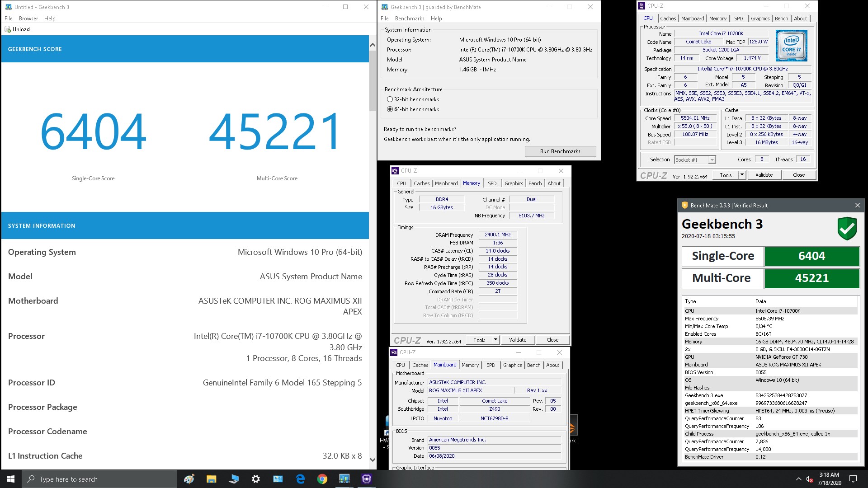The width and height of the screenshot is (868, 488).
Task: Click the NB Frequency value 5103.7 MHz
Action: click(531, 216)
